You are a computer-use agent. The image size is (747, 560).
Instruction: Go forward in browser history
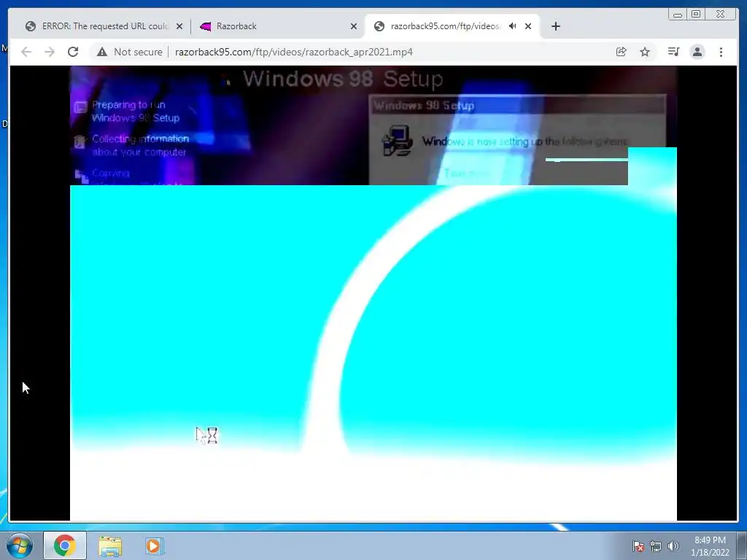[50, 52]
